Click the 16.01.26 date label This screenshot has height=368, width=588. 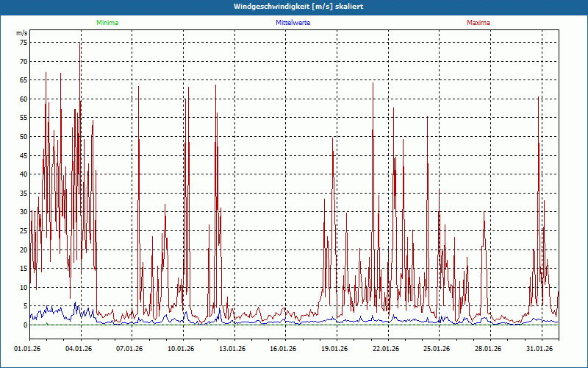coord(283,349)
